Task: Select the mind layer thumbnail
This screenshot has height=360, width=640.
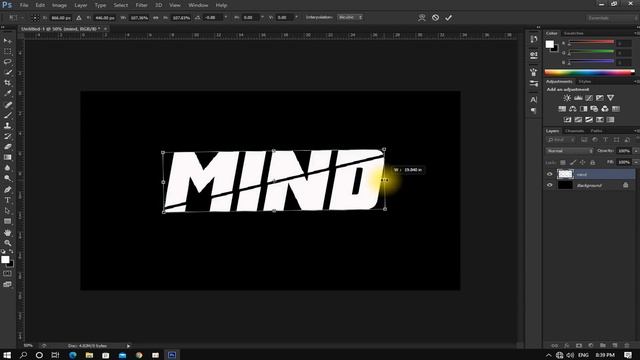Action: [x=565, y=174]
